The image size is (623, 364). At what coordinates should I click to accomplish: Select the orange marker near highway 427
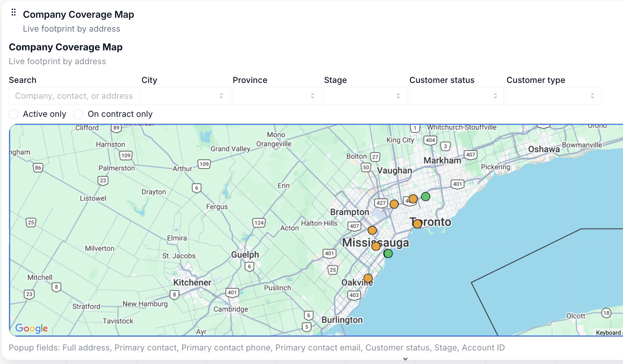[x=394, y=204]
